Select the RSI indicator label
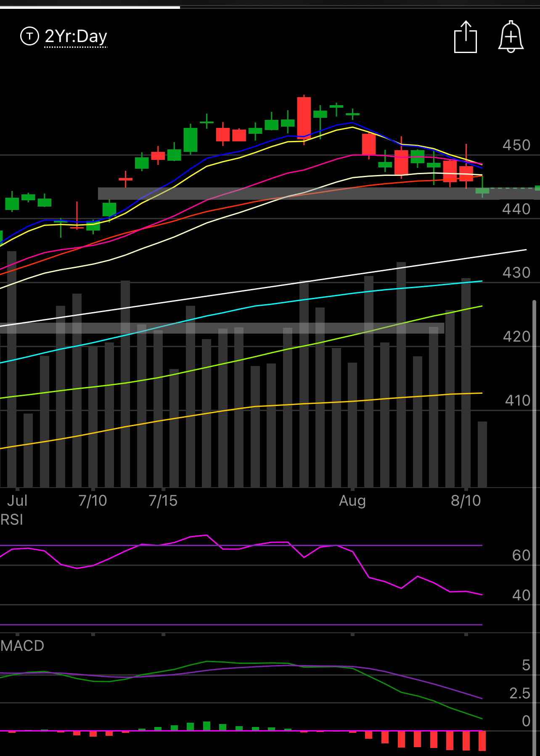Screen dimensions: 540x756 12,520
